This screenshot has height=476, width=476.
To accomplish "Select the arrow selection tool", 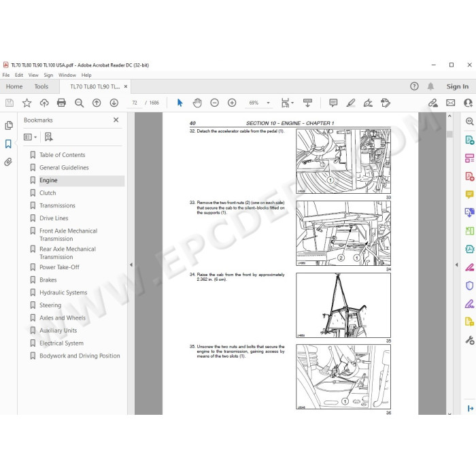I will pyautogui.click(x=180, y=103).
